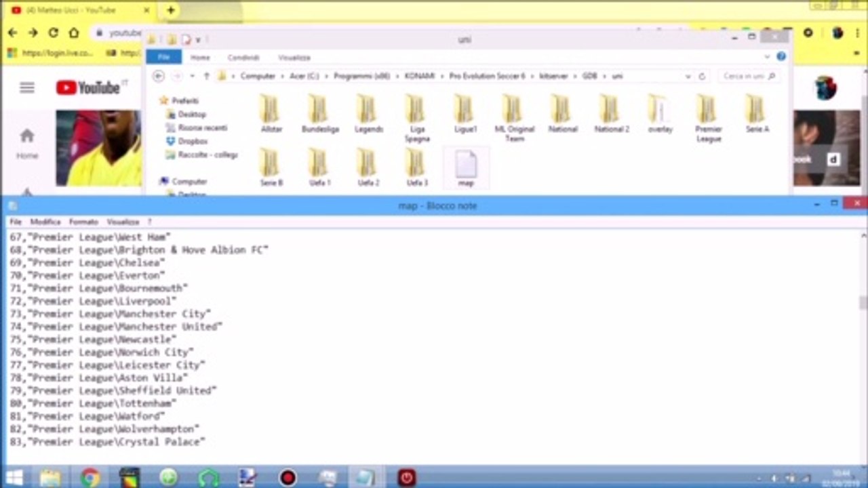Screen dimensions: 868x488
Task: Click the Cerca in uni search field
Action: click(x=749, y=77)
